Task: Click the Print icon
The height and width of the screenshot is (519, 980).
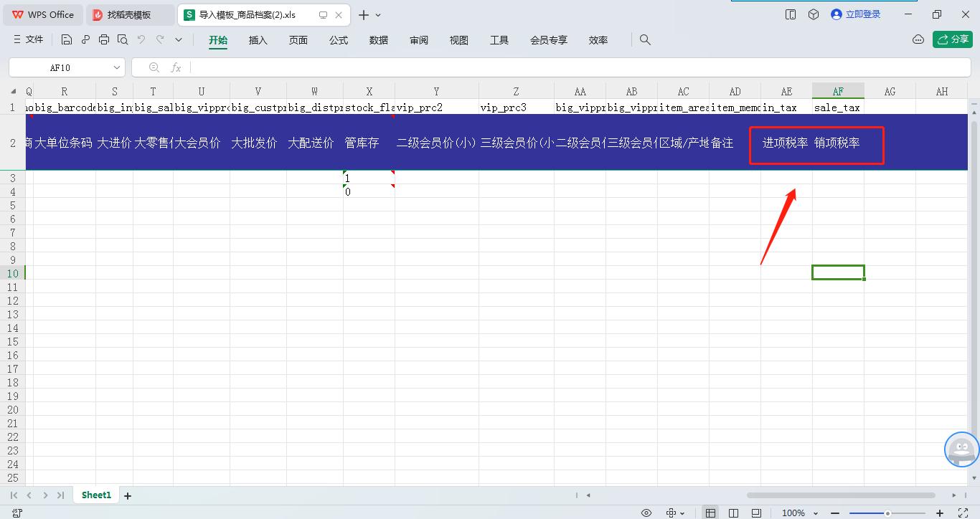Action: 104,40
